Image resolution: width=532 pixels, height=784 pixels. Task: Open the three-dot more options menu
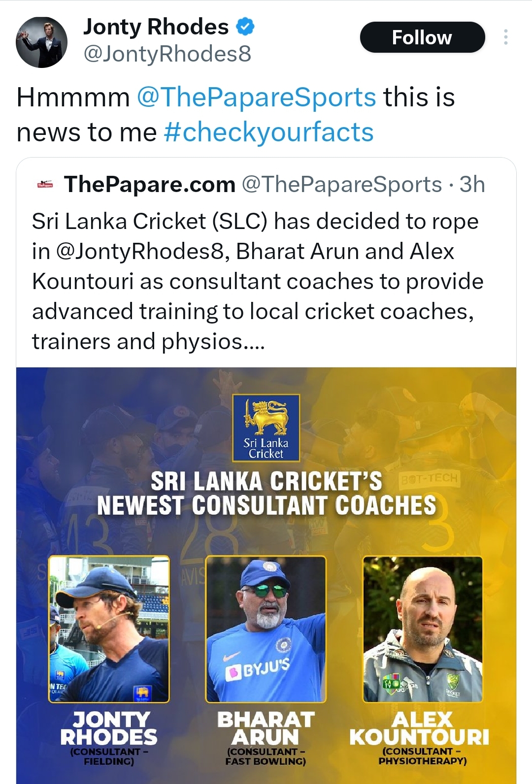point(505,37)
